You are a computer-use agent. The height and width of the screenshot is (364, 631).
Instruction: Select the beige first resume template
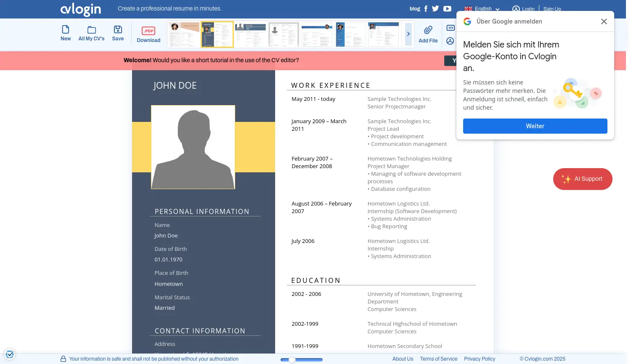click(184, 34)
